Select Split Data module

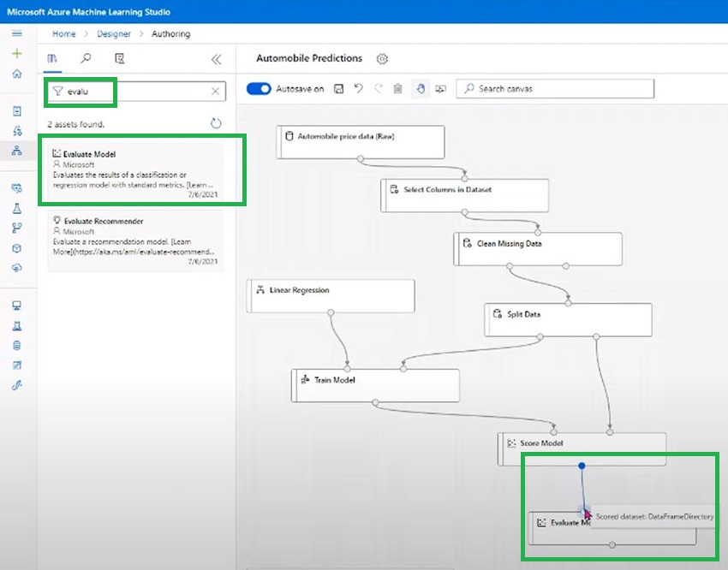(x=569, y=320)
